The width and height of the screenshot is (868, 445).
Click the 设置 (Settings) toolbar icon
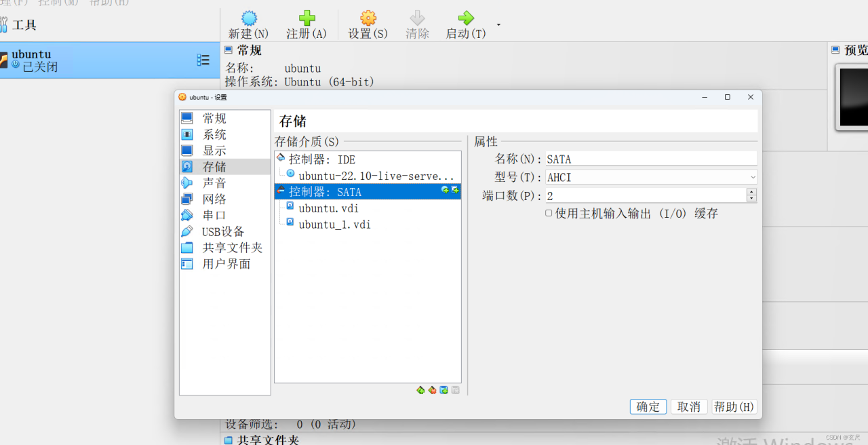367,22
